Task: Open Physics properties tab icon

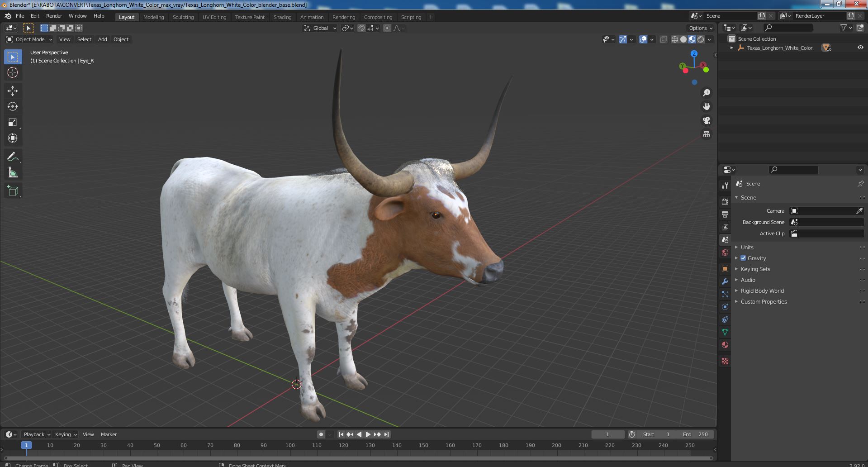Action: (725, 307)
